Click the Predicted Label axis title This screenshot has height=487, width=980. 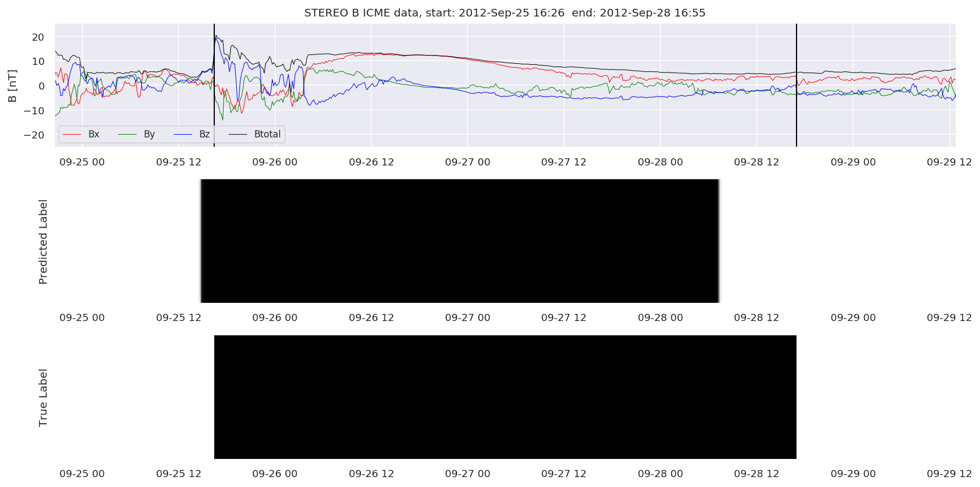(43, 242)
